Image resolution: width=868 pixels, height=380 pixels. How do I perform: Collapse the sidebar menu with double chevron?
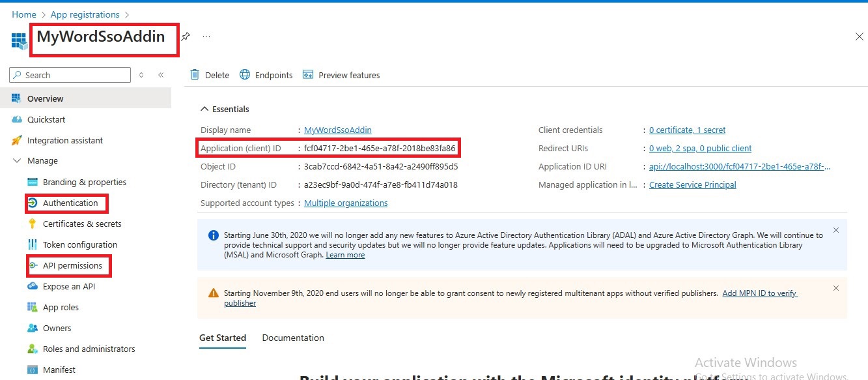pos(161,75)
